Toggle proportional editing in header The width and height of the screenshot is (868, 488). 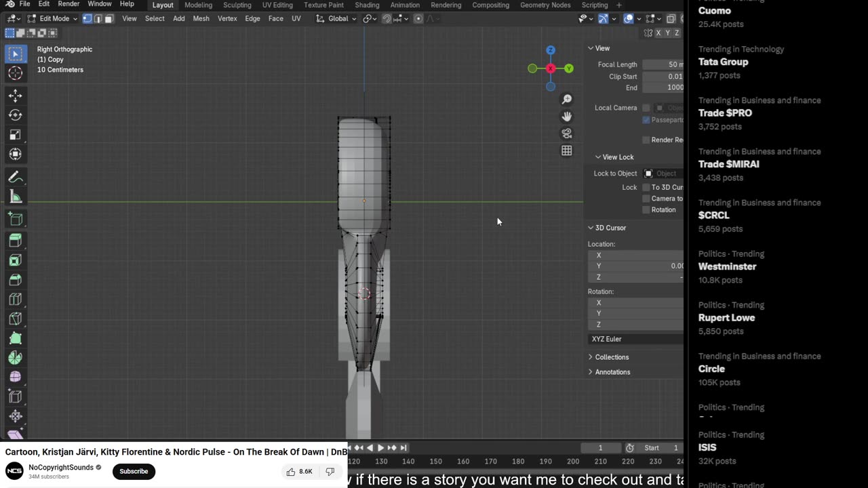tap(418, 18)
